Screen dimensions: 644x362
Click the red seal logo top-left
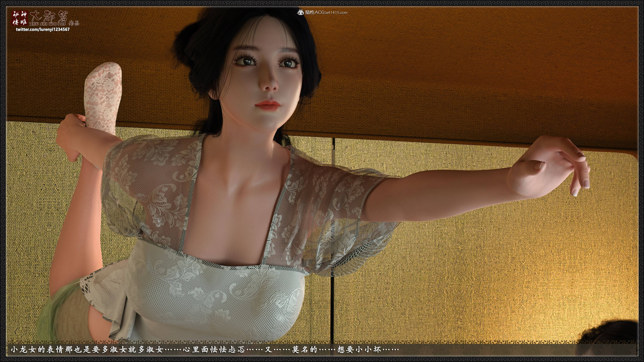pyautogui.click(x=20, y=18)
